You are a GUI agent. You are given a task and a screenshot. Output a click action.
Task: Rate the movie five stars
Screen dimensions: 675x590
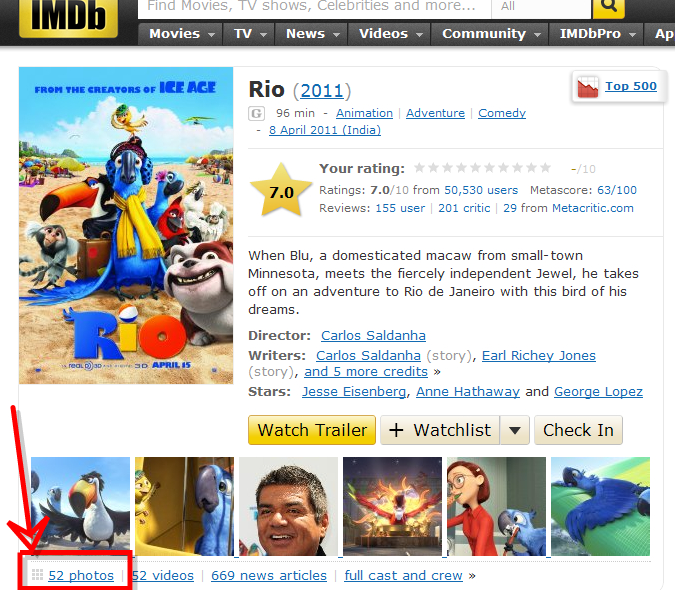pos(475,168)
